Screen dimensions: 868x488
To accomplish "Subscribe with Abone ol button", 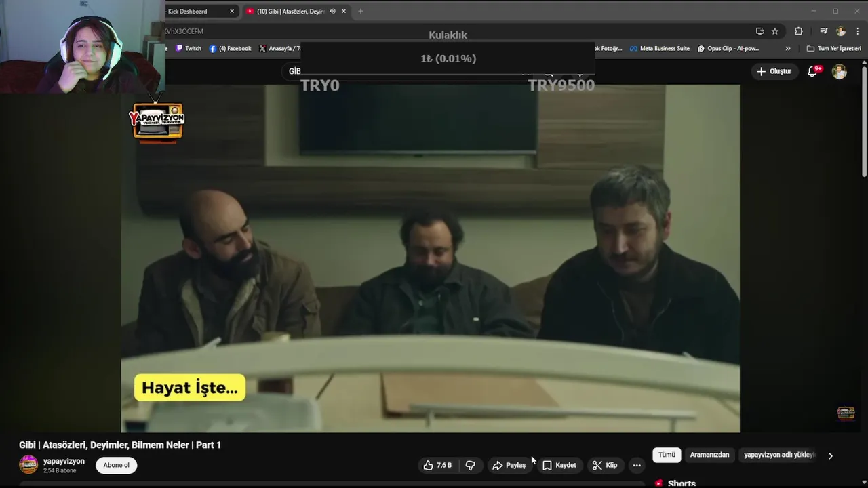I will [x=116, y=465].
